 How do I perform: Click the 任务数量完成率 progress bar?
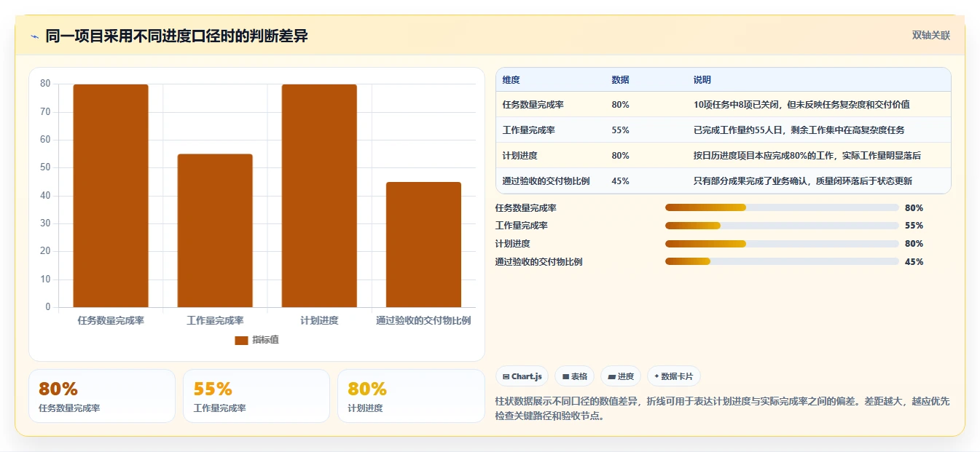(782, 208)
